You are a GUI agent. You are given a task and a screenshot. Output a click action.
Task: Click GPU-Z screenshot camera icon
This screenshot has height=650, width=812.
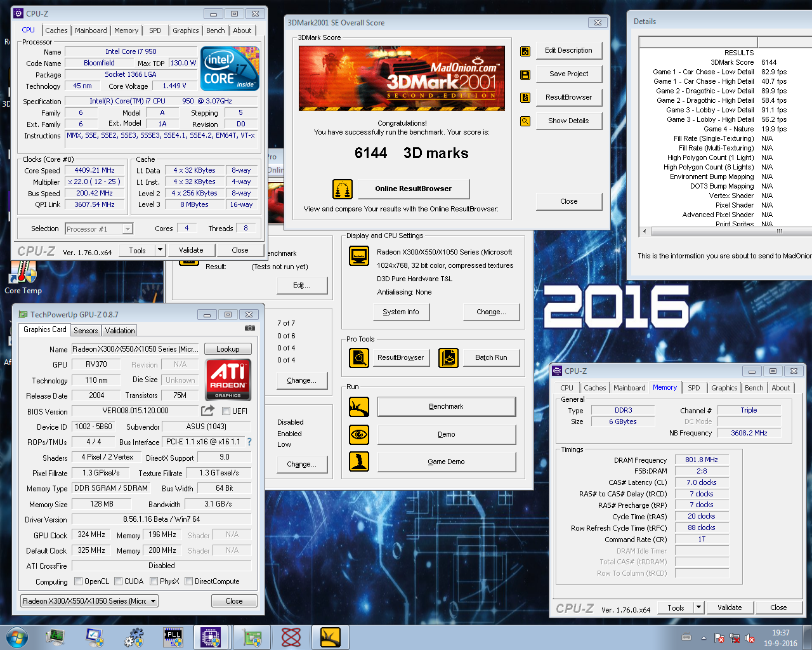click(250, 328)
